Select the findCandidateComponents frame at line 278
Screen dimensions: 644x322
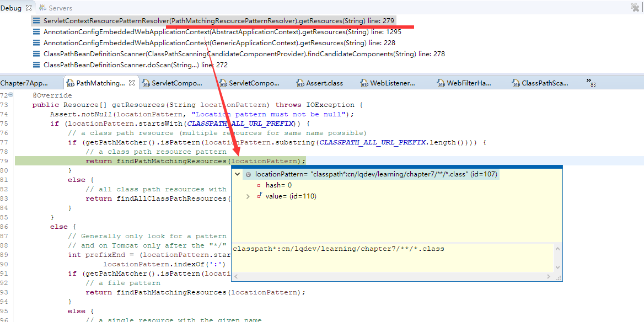click(x=243, y=54)
